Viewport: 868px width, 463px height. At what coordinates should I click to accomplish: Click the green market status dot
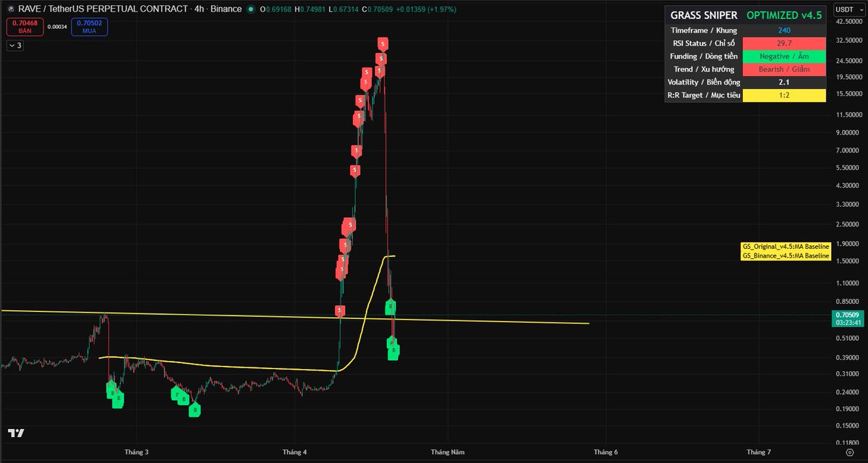[250, 9]
